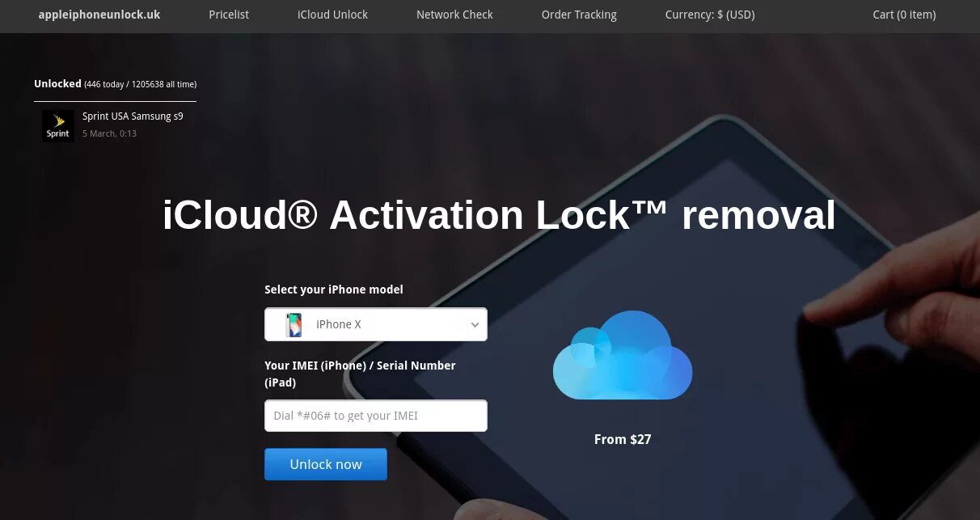
Task: Click the Unlock now button
Action: tap(326, 464)
